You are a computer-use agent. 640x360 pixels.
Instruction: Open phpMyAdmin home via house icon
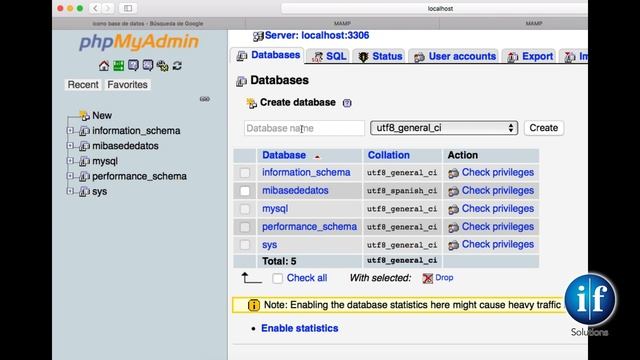pyautogui.click(x=104, y=66)
